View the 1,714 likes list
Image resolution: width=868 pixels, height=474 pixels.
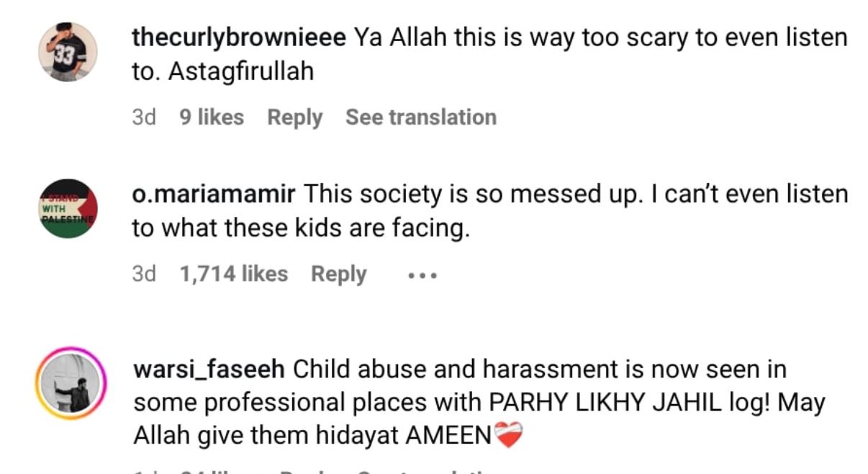coord(234,274)
